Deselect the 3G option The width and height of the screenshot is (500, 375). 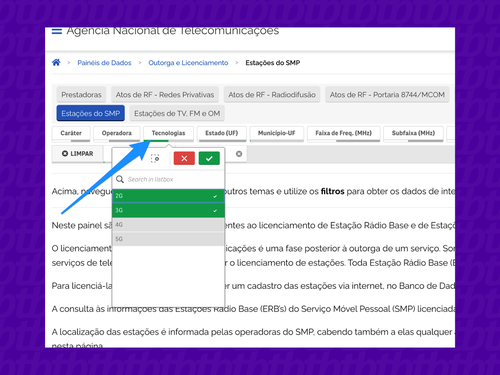pos(168,210)
